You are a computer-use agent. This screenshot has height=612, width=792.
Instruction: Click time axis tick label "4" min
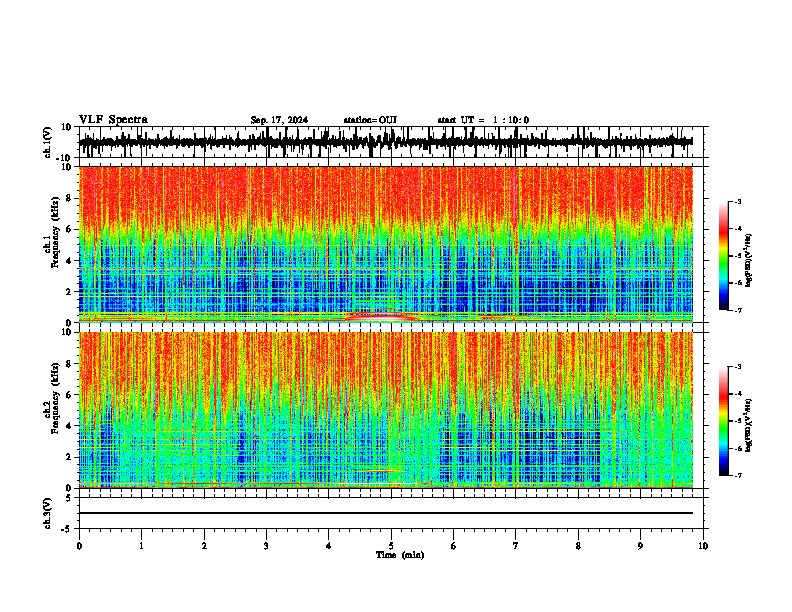tap(329, 546)
